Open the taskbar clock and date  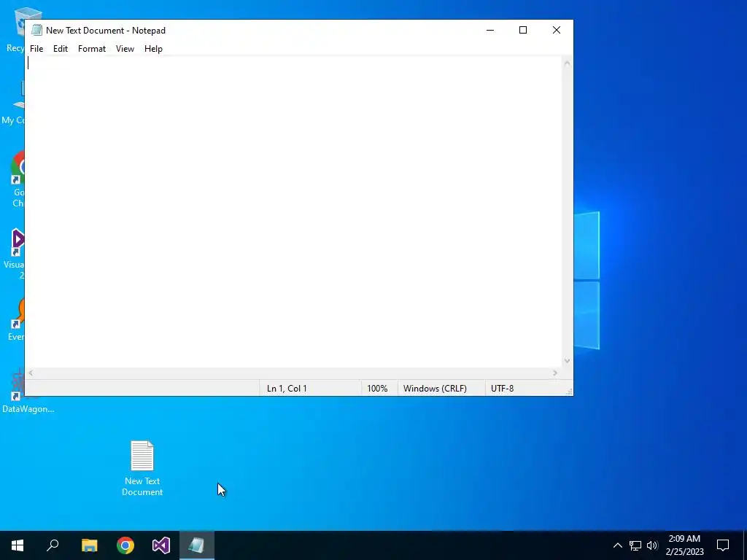point(684,545)
